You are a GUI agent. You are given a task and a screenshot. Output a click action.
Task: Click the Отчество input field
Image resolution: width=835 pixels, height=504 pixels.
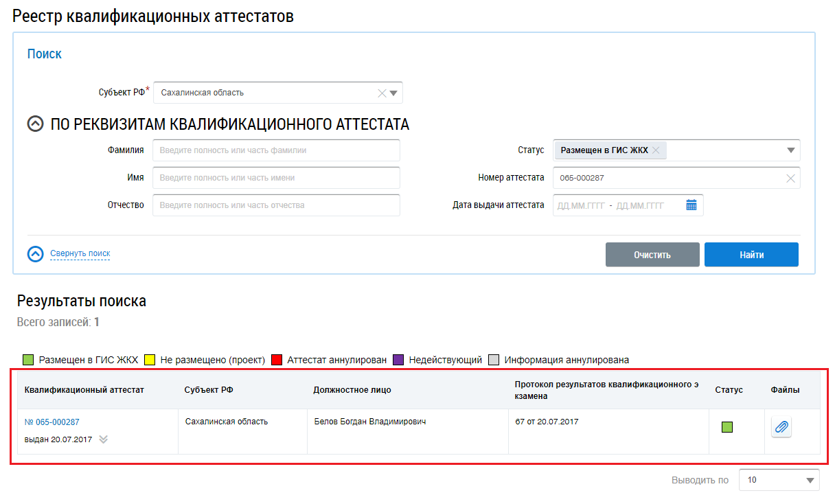point(276,205)
